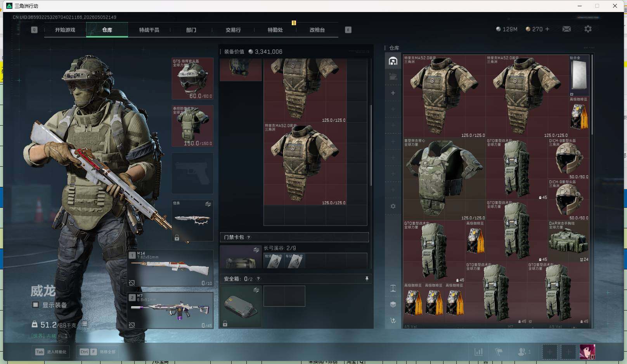Image resolution: width=627 pixels, height=364 pixels.
Task: Click the Q key icon before 开始游戏
Action: point(34,30)
